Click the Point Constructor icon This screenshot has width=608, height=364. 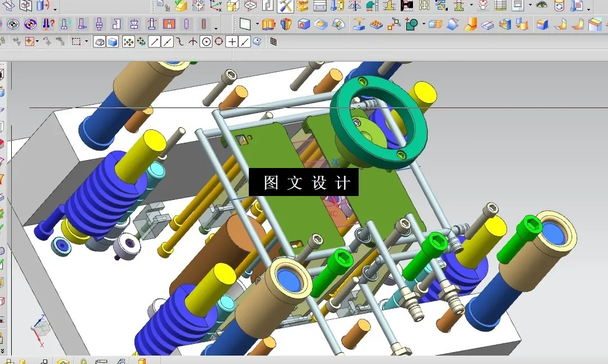pos(231,41)
